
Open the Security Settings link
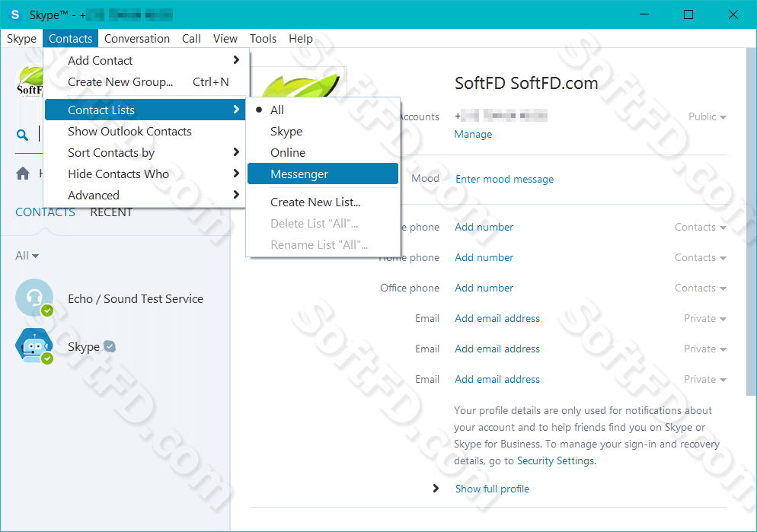click(x=556, y=460)
